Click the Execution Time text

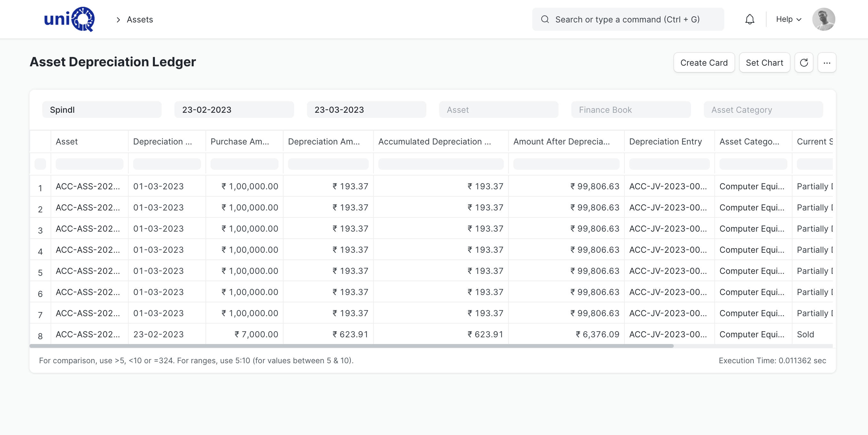[772, 361]
